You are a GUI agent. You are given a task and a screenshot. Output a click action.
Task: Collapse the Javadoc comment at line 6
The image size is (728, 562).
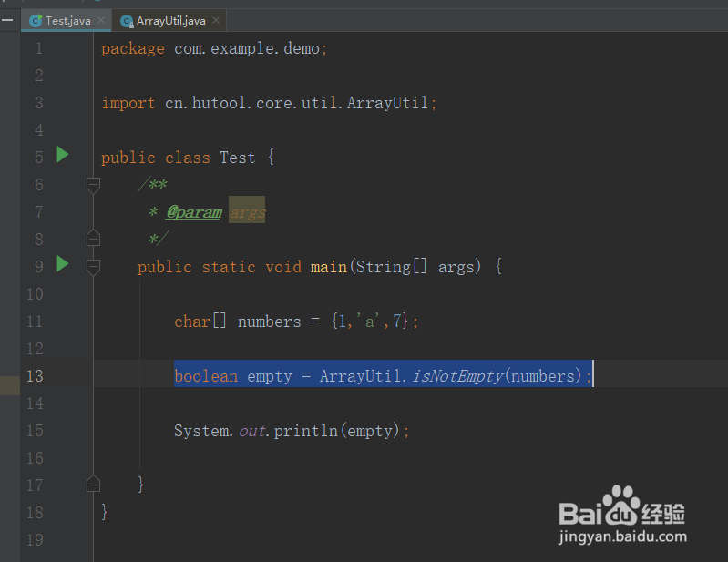coord(93,185)
